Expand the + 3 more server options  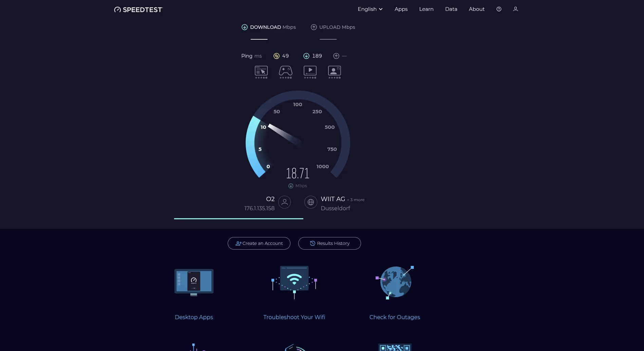tap(356, 200)
